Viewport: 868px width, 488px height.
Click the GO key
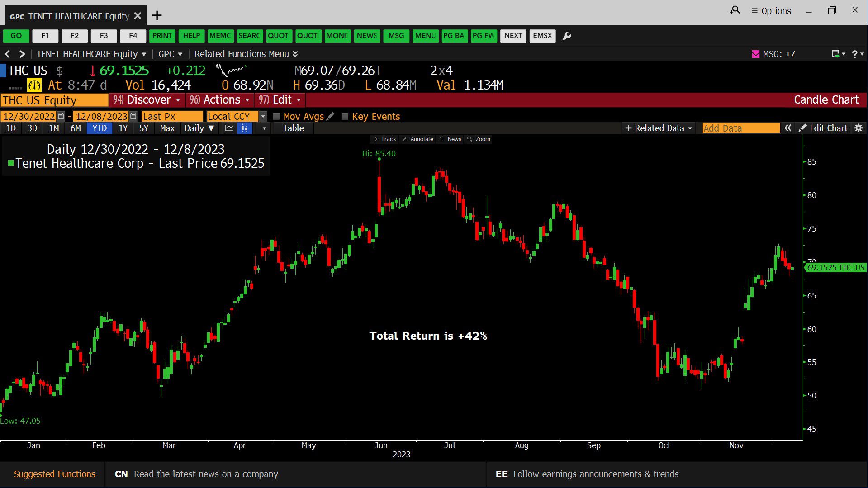[16, 36]
